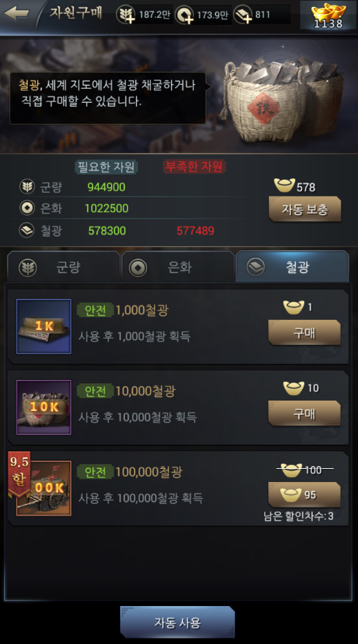
Task: Switch to the 은화 tab
Action: pyautogui.click(x=178, y=267)
